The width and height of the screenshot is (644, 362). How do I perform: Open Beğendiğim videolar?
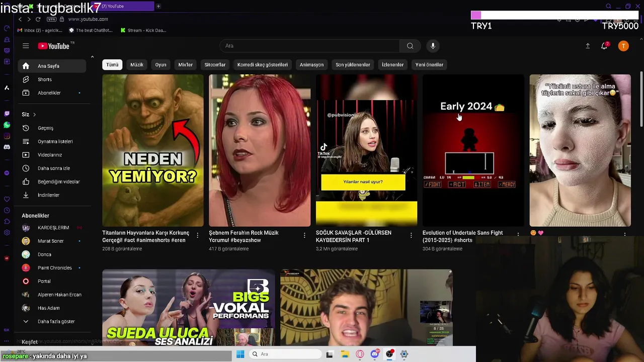coord(52,182)
